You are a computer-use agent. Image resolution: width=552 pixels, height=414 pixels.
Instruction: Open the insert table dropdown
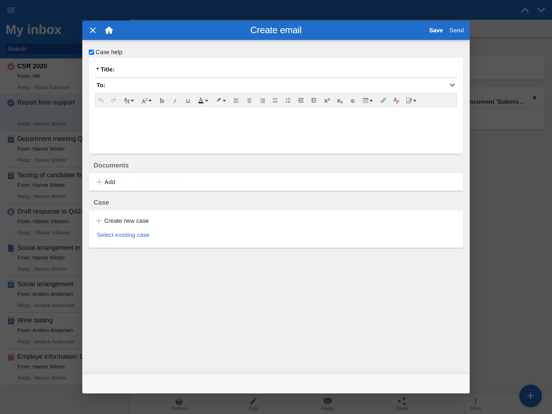pos(368,101)
